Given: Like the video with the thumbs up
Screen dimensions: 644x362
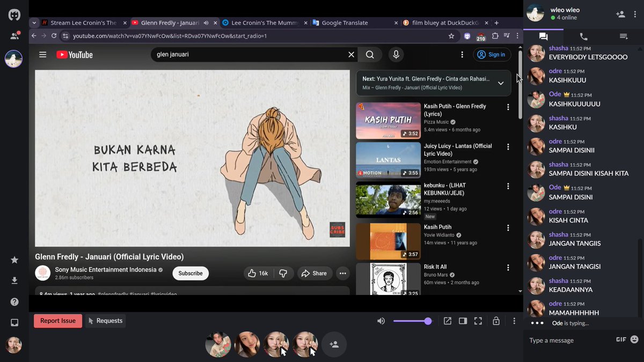Looking at the screenshot, I should click(x=258, y=274).
